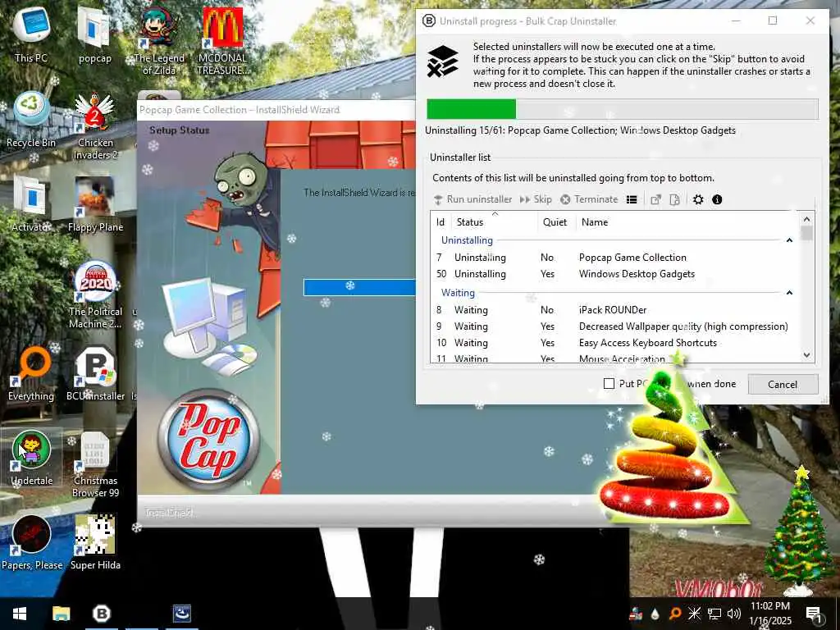Open the Windows Start menu

pos(20,614)
